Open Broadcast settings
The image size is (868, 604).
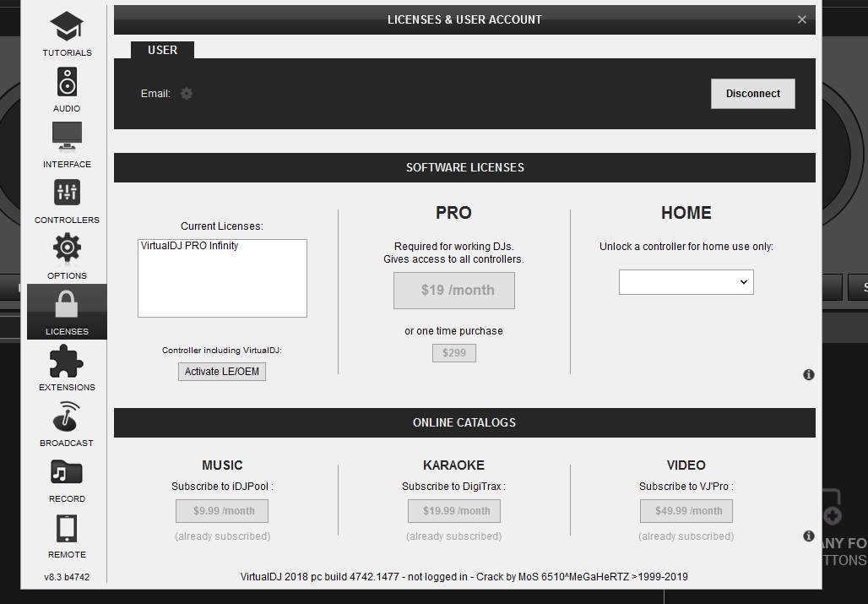click(67, 423)
